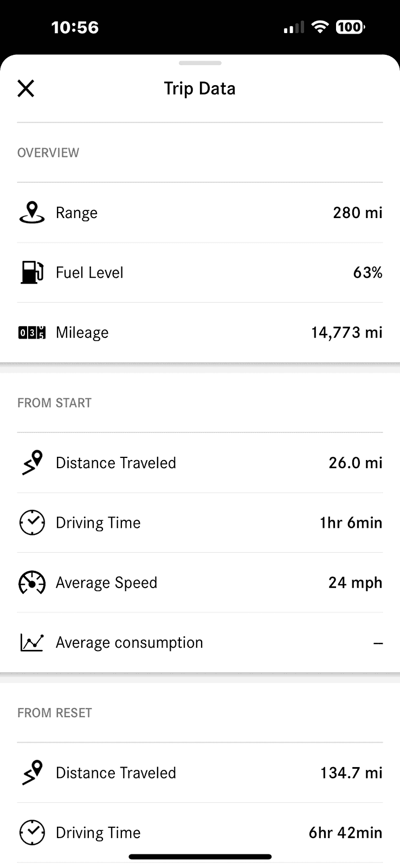
Task: Tap the Range location pin icon
Action: point(32,213)
